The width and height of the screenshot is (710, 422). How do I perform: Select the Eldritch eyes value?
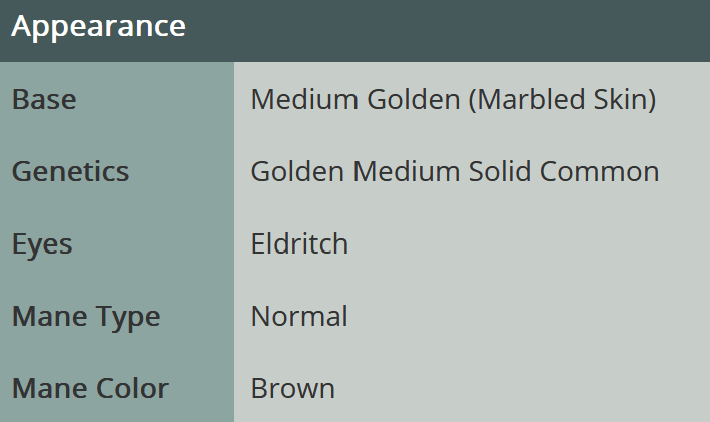[x=299, y=244]
